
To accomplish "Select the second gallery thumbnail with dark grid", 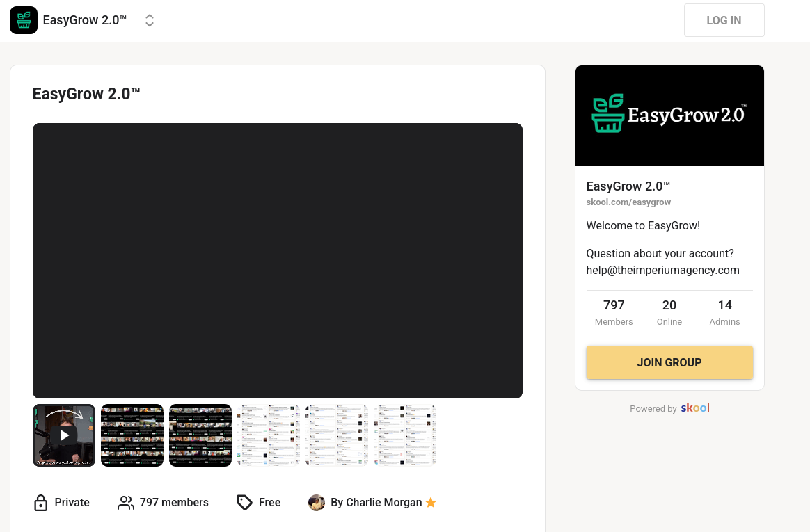I will point(132,435).
